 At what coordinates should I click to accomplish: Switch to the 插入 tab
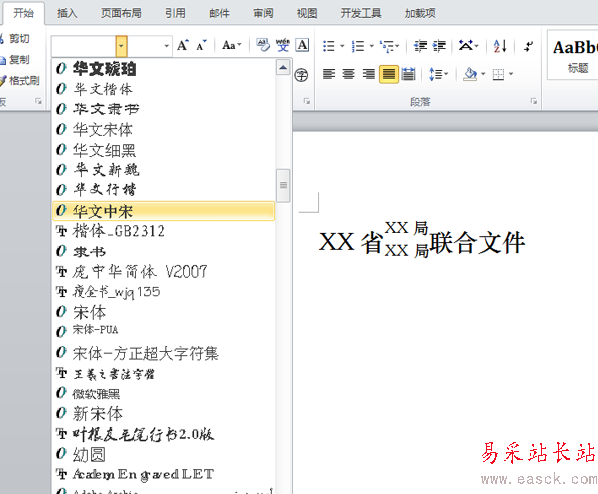(67, 13)
